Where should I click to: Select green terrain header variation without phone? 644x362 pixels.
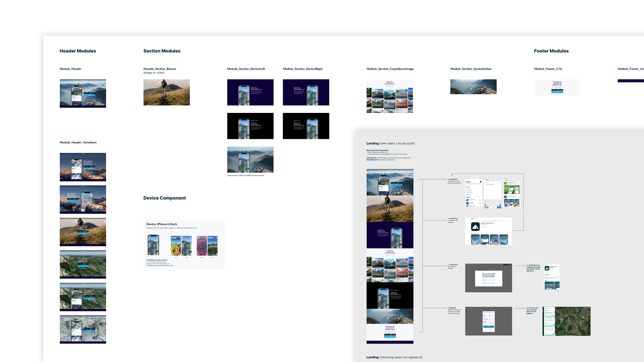83,264
